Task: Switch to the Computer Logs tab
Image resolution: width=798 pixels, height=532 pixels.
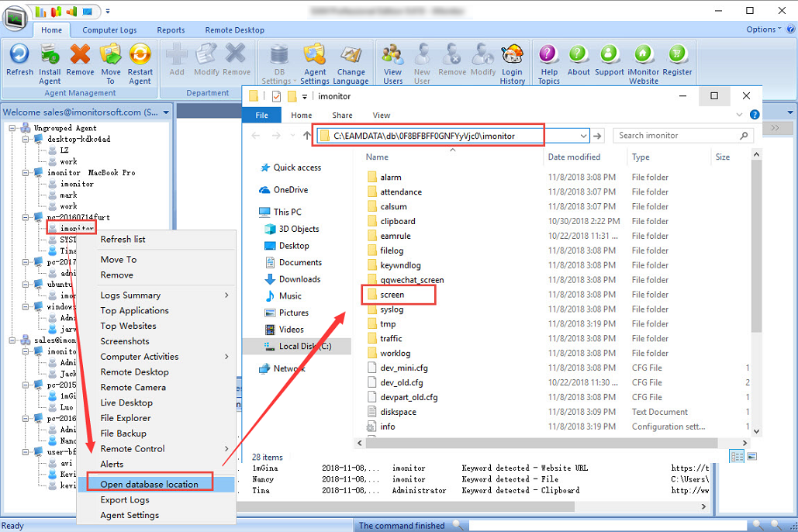Action: click(x=109, y=30)
